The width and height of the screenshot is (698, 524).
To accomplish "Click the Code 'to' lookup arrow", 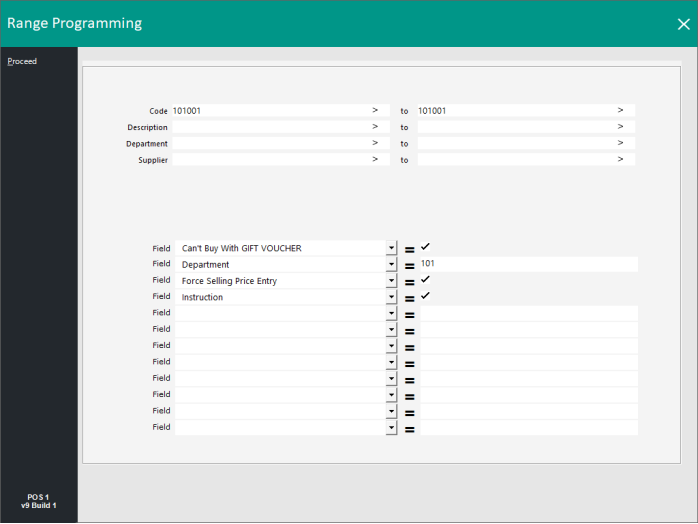I will coord(620,110).
